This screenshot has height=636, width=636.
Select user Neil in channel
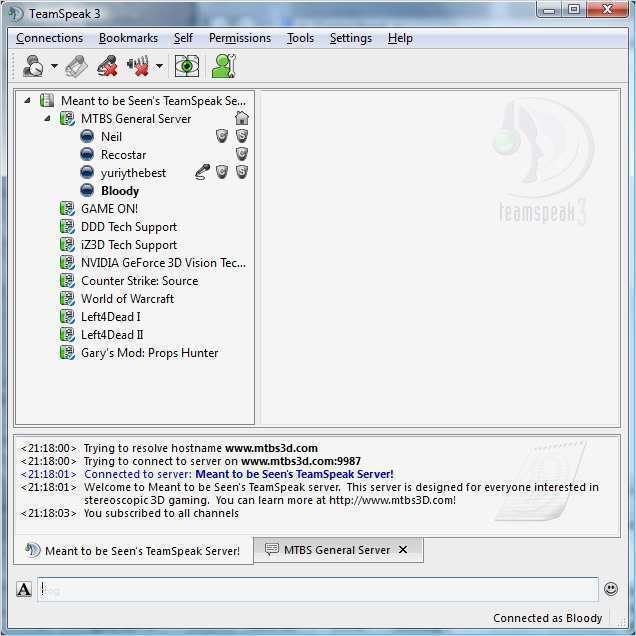pyautogui.click(x=112, y=137)
